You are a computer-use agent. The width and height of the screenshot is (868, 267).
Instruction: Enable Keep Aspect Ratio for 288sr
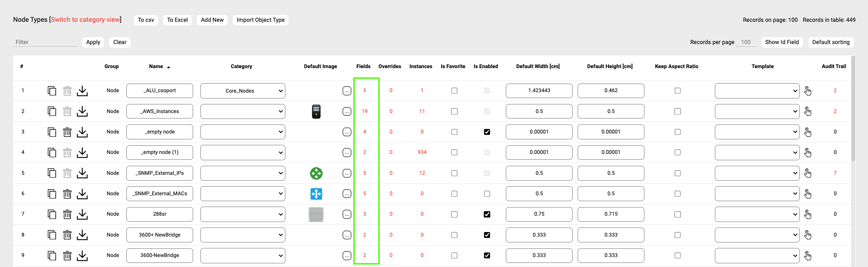(x=678, y=214)
